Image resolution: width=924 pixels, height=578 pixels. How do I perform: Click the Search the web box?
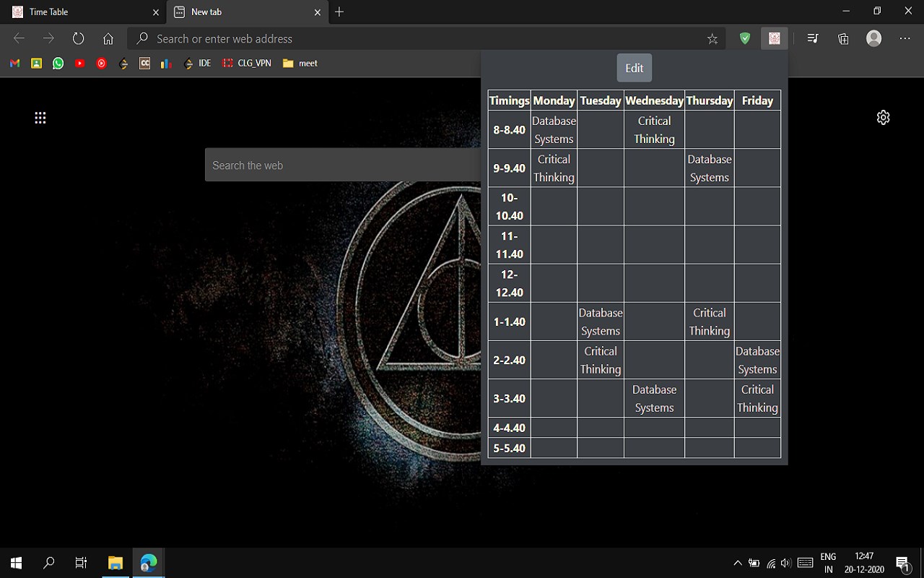[344, 165]
